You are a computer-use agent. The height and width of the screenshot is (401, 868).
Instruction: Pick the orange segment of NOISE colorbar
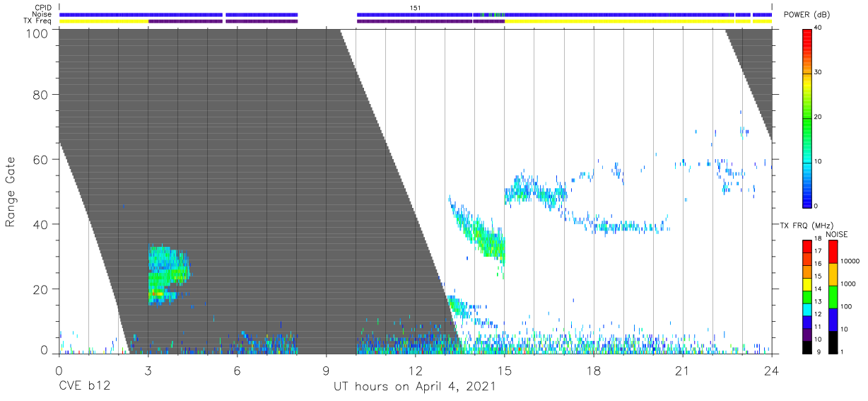tap(833, 274)
